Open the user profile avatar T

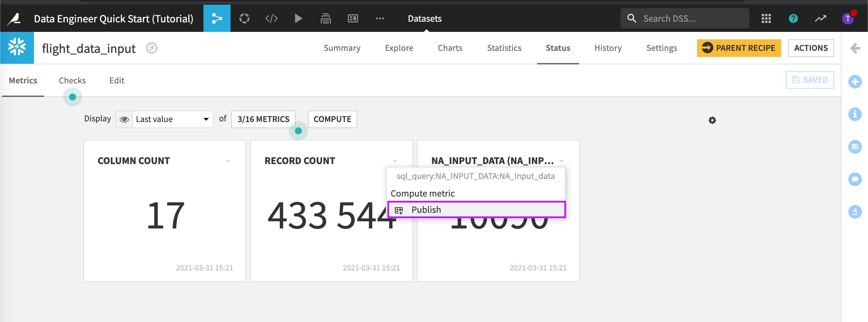(848, 18)
